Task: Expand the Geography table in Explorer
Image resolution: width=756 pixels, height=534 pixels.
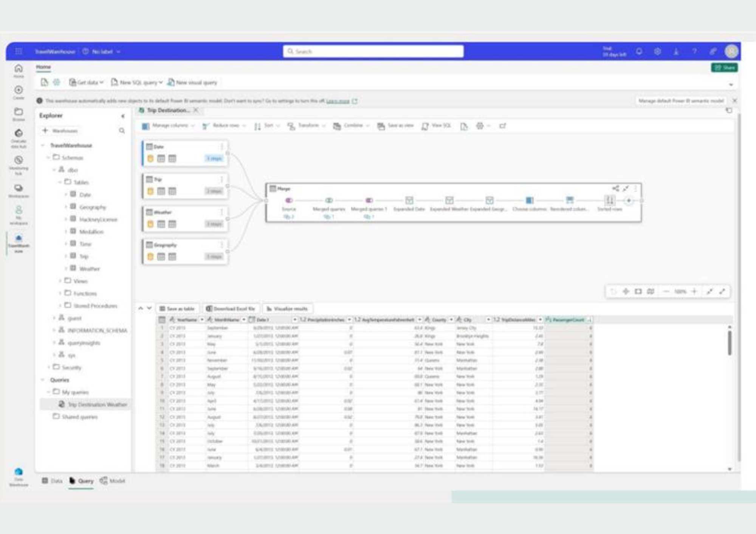Action: coord(66,207)
